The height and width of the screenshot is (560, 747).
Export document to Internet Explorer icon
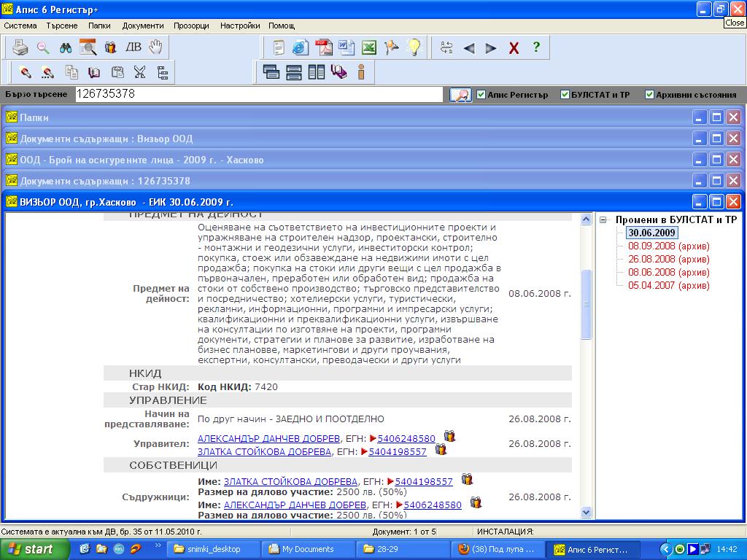[301, 47]
